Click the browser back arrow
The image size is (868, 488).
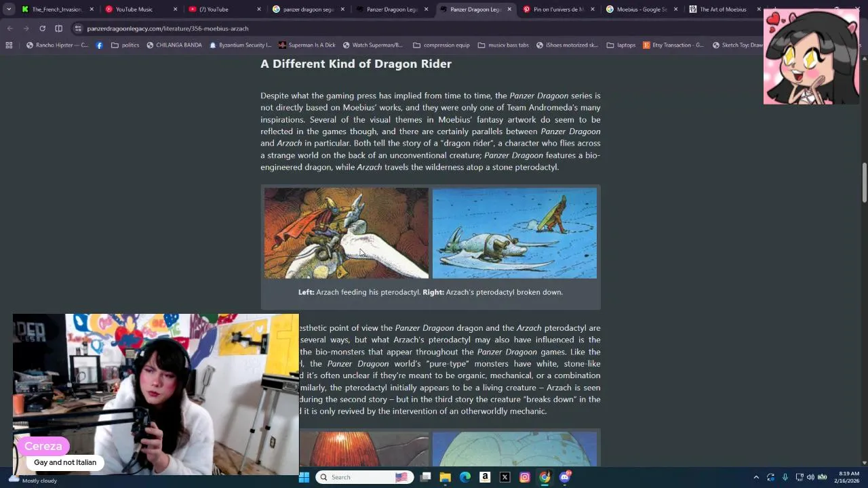pyautogui.click(x=9, y=28)
